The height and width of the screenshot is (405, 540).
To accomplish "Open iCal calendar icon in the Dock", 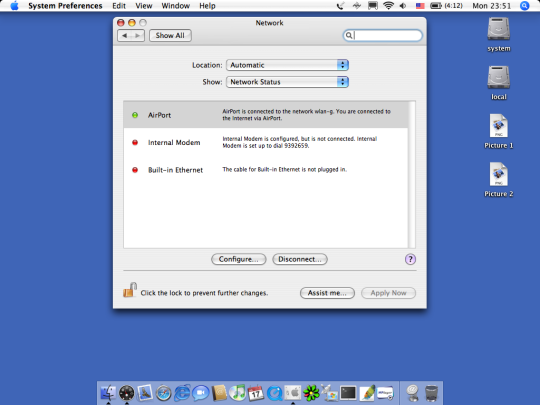I will coord(256,393).
